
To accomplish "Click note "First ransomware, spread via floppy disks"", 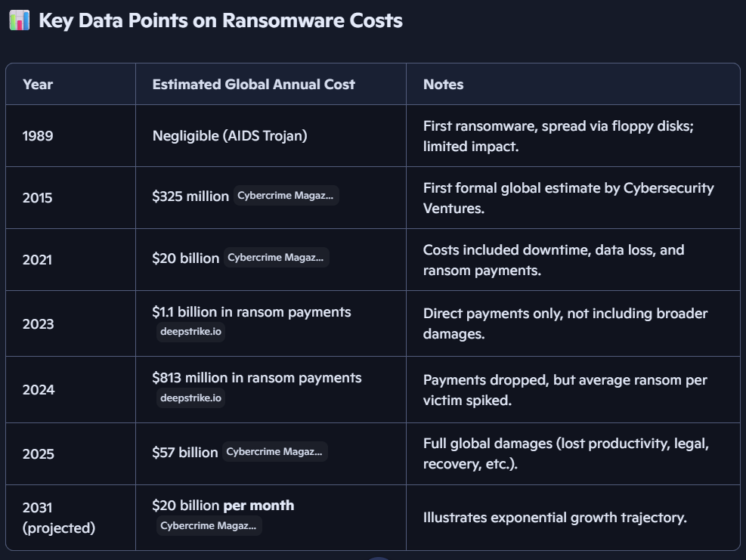I will (x=558, y=136).
